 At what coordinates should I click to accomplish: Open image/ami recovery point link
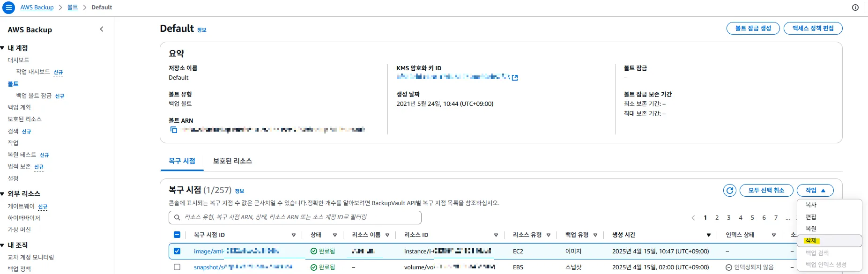pos(237,251)
